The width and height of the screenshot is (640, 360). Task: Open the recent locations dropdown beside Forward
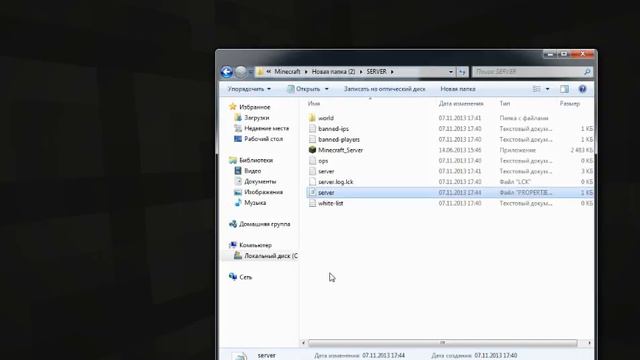click(x=250, y=72)
